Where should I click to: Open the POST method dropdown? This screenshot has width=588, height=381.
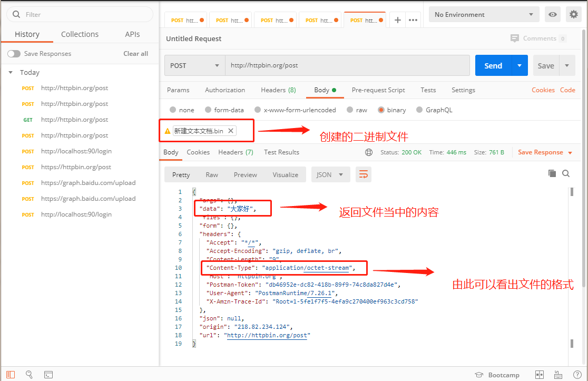[x=194, y=66]
